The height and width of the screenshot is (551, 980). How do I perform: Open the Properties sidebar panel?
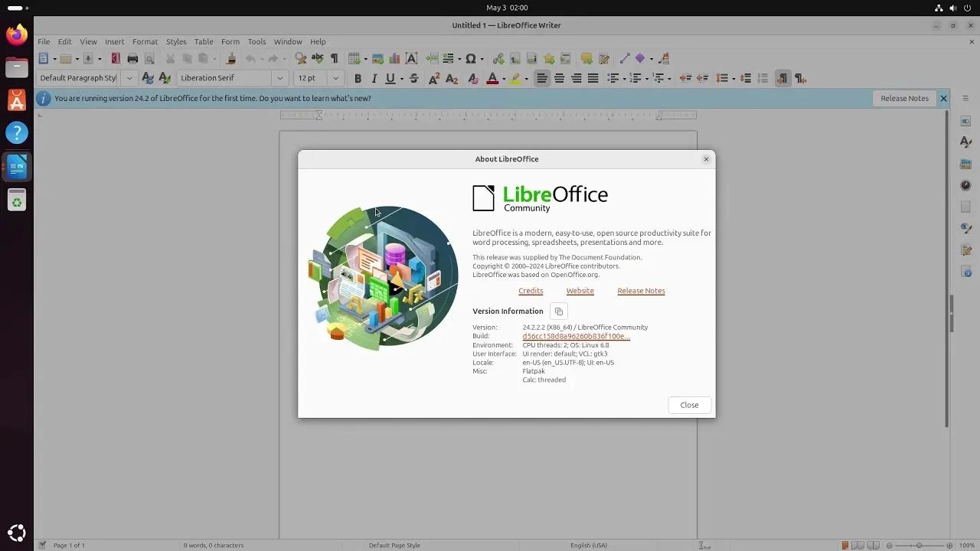(x=965, y=121)
